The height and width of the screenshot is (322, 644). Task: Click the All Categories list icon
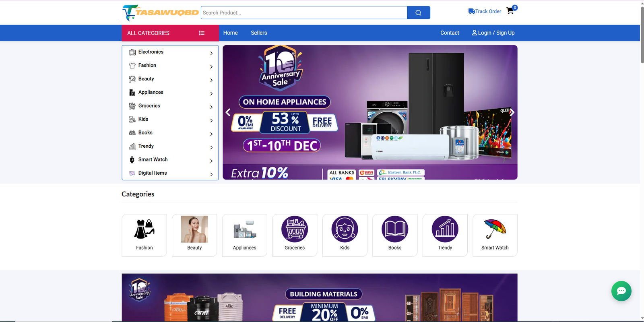pos(202,33)
